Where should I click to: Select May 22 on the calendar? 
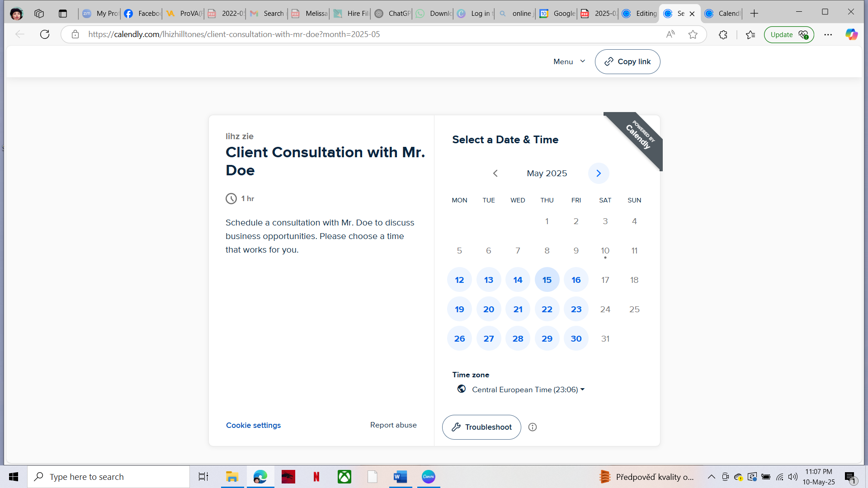coord(547,309)
